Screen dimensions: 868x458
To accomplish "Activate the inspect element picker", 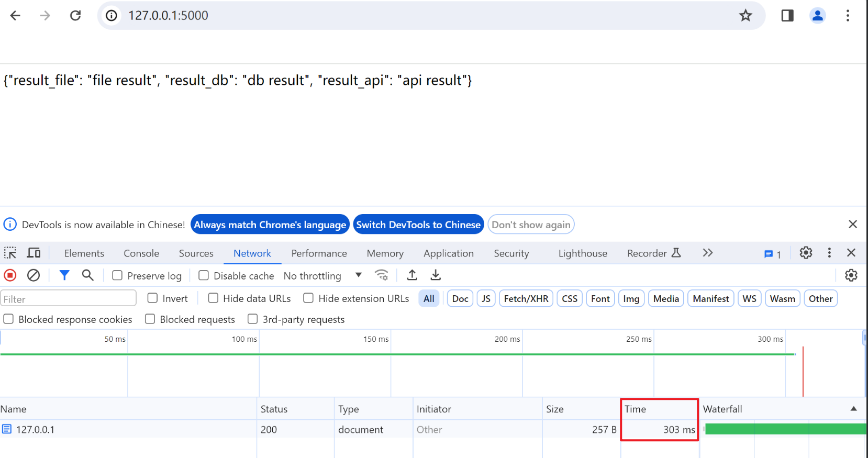I will (x=10, y=253).
